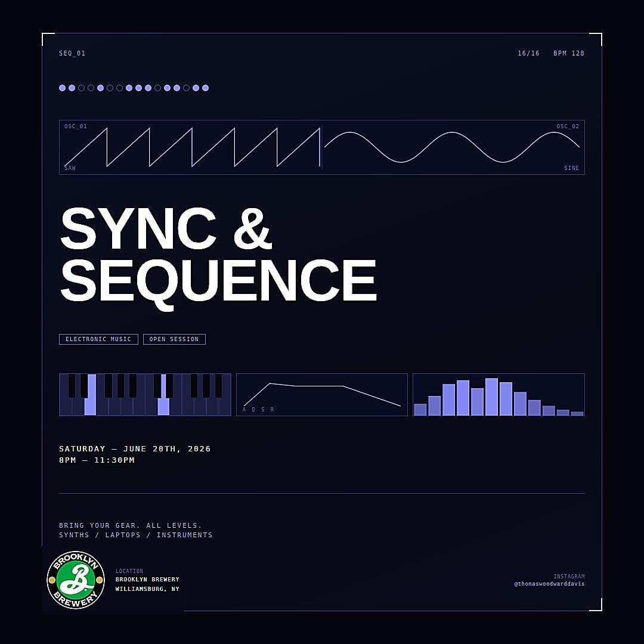Click the sixteenth, last dot of the sequencer

tap(205, 88)
